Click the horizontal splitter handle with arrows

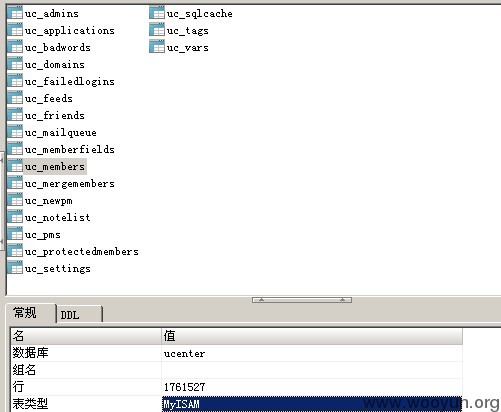tap(302, 300)
